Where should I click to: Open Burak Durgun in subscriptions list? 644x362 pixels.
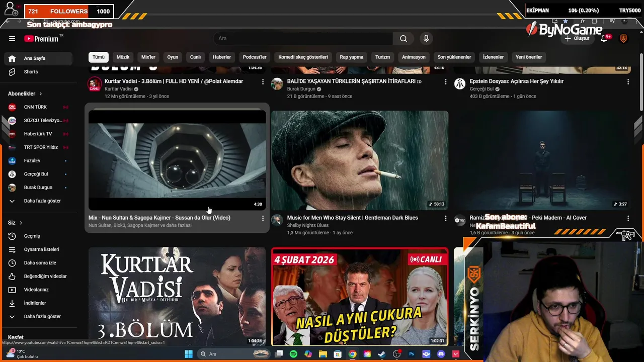click(x=38, y=188)
